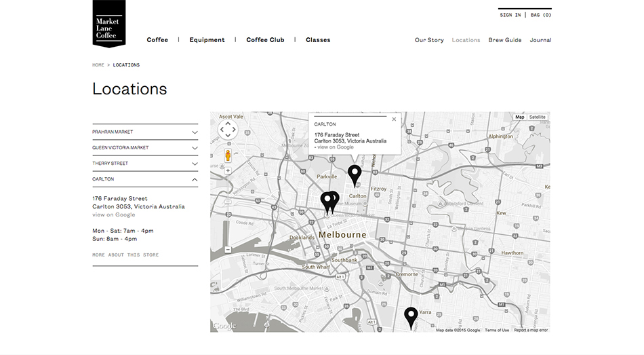The image size is (644, 355).
Task: Click the map zoom slider handle
Action: (228, 202)
